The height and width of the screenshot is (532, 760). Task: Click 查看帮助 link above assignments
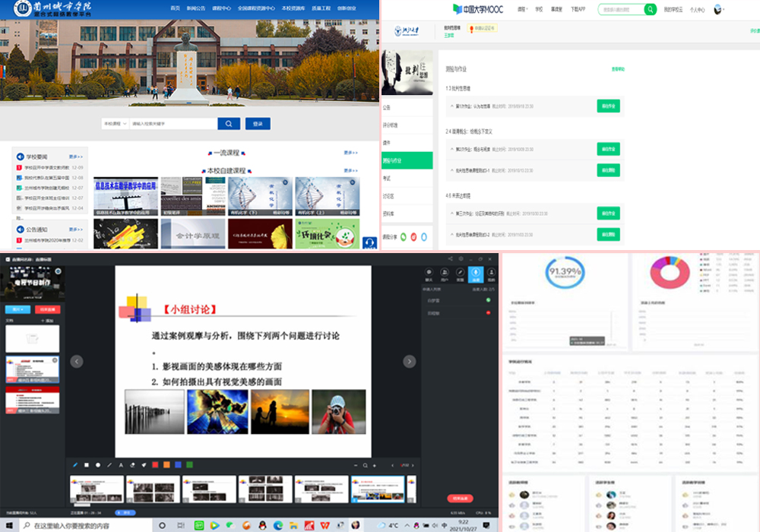(x=618, y=69)
